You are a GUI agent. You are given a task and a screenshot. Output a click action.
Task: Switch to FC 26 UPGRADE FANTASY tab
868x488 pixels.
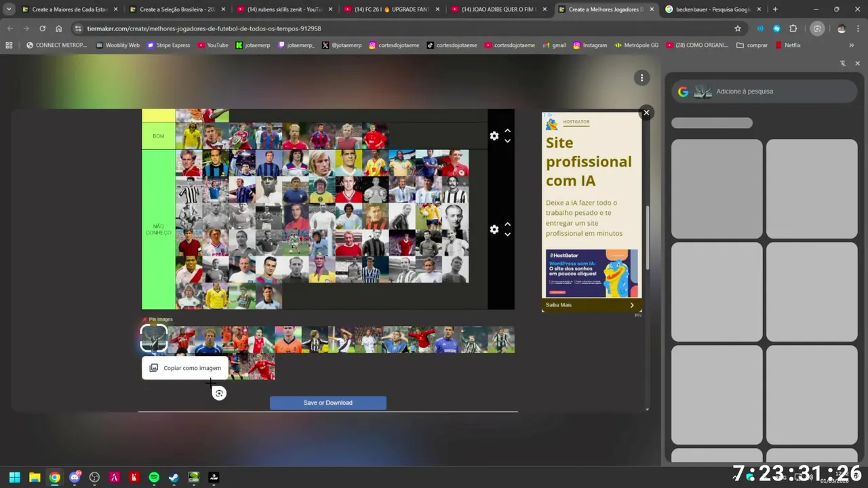(x=391, y=9)
